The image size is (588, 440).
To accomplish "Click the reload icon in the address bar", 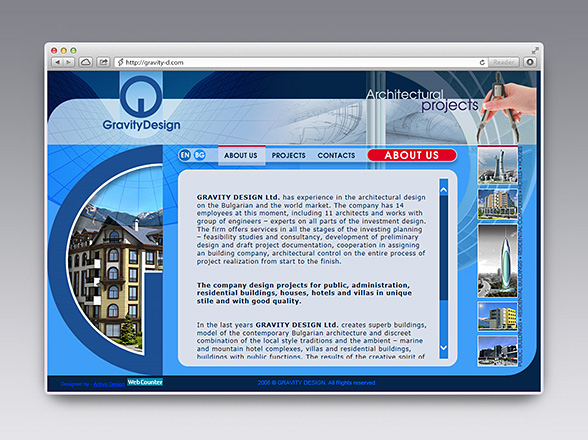I will 482,62.
